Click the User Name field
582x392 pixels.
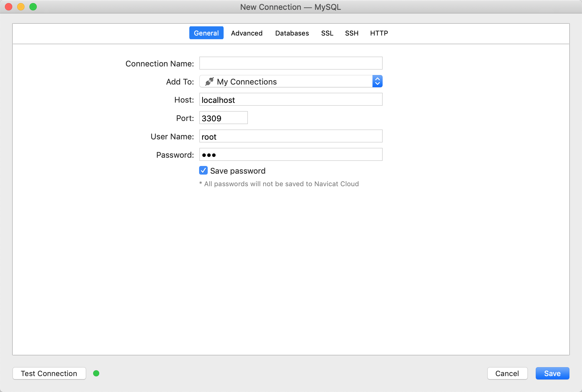tap(291, 136)
